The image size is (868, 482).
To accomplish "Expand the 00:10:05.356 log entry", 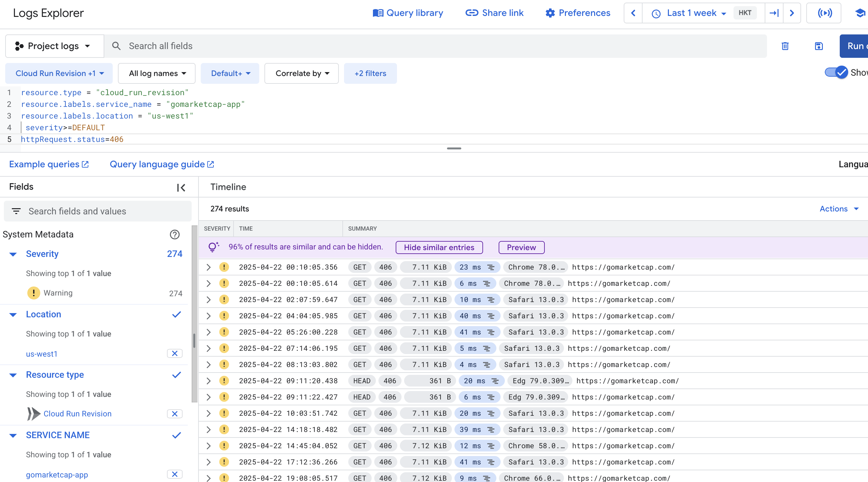I will click(x=209, y=267).
